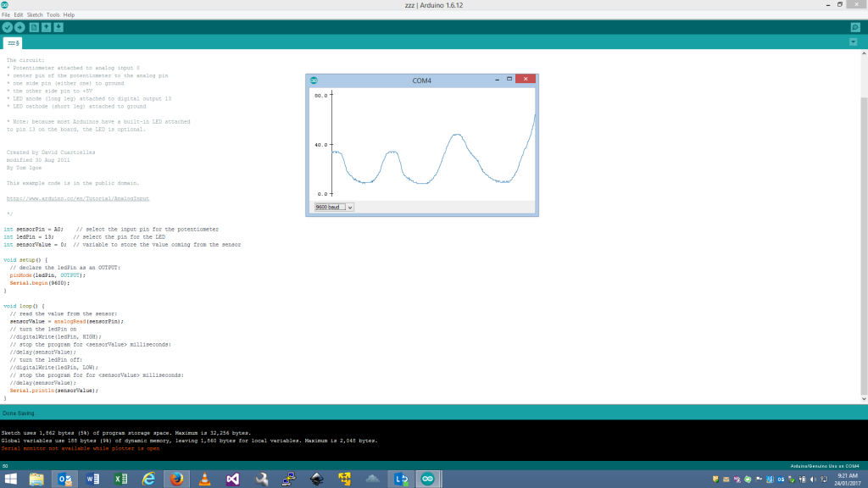Open Excel from the taskbar
Screen dimensions: 868x488
tap(120, 480)
